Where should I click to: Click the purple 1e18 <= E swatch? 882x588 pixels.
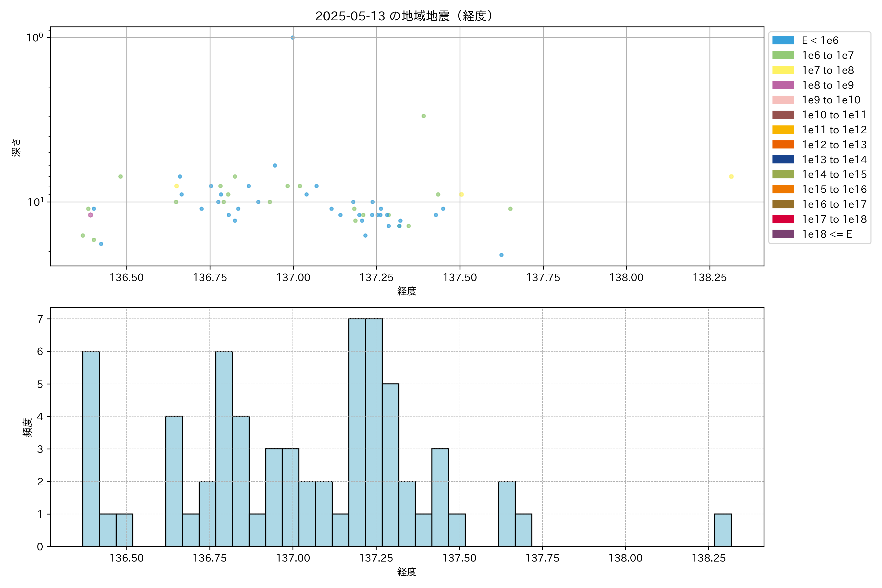click(x=783, y=234)
